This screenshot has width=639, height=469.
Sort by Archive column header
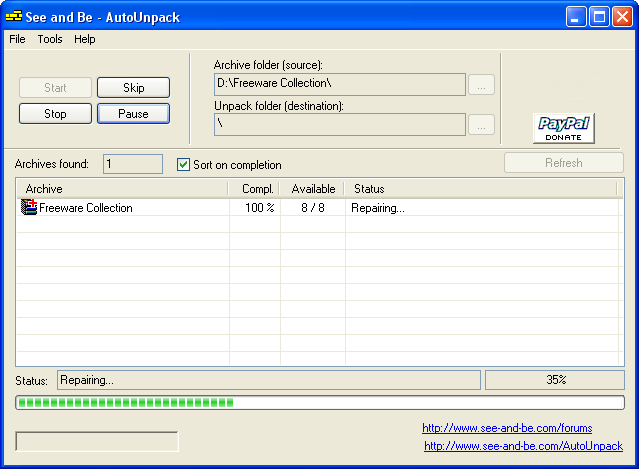click(x=122, y=189)
